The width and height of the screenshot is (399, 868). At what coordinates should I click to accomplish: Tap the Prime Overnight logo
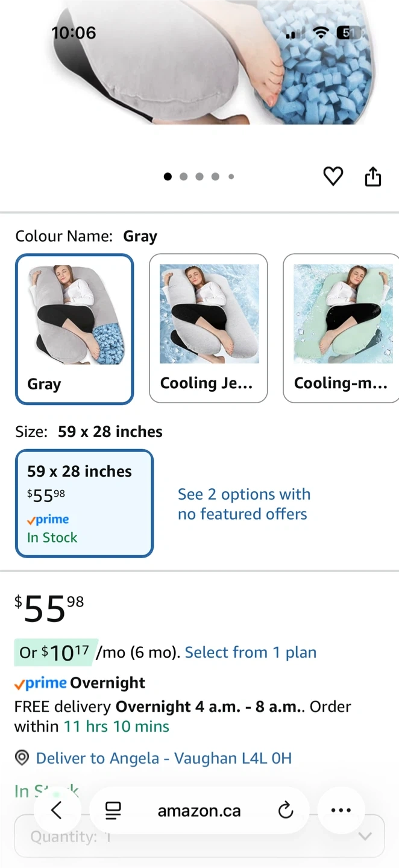41,683
